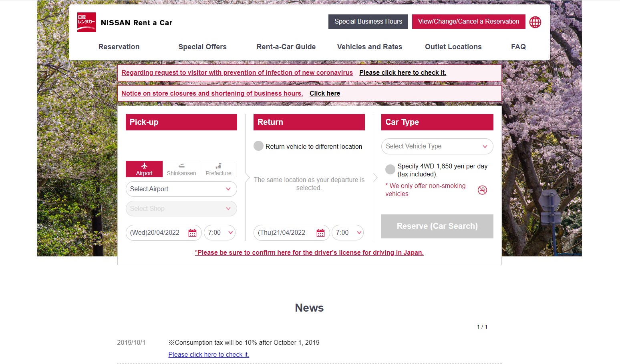Toggle the Specify 4WD option
This screenshot has height=364, width=620.
[390, 169]
